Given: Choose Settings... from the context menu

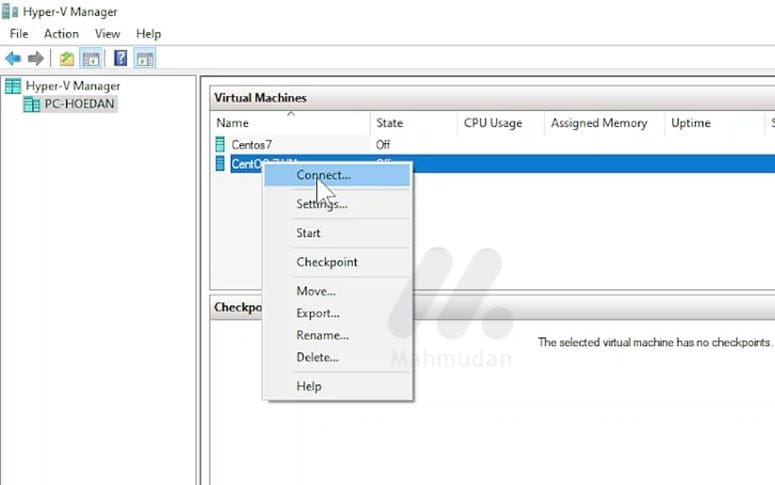Looking at the screenshot, I should pos(321,204).
